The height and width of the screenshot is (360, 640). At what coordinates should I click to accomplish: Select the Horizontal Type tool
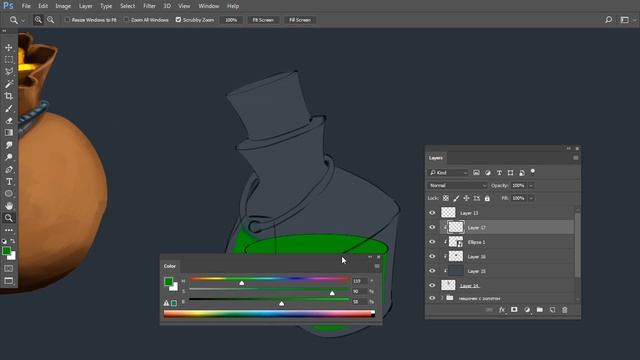[9, 182]
